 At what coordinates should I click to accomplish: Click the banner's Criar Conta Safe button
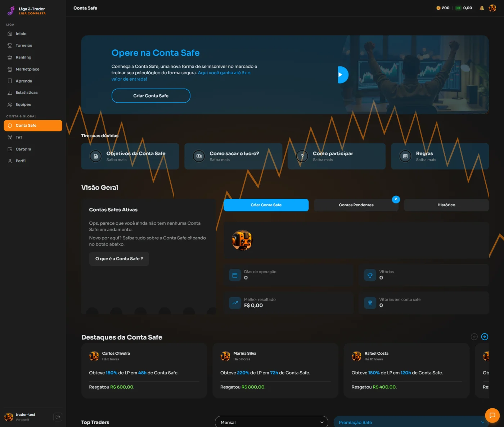[151, 96]
